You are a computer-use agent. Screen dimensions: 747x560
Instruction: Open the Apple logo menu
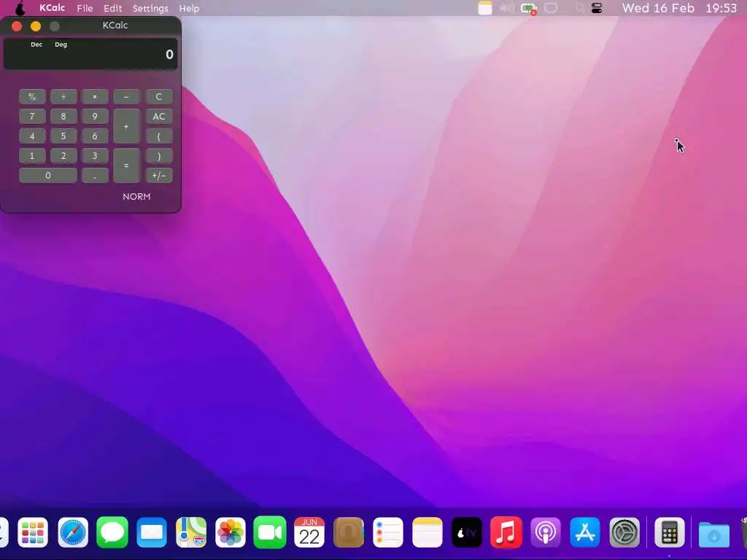20,8
